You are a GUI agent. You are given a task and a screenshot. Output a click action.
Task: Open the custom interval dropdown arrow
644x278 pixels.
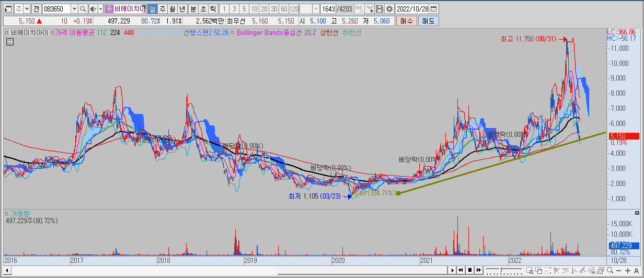[316, 9]
